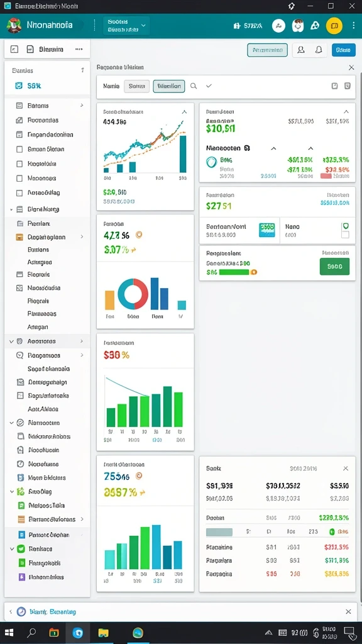
Task: Collapse the line chart card with its up chevron
Action: pyautogui.click(x=184, y=112)
